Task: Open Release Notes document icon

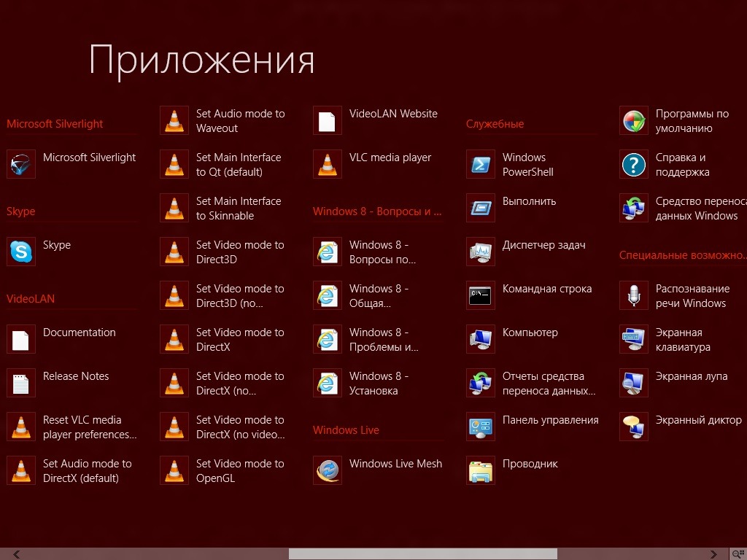Action: coord(21,383)
